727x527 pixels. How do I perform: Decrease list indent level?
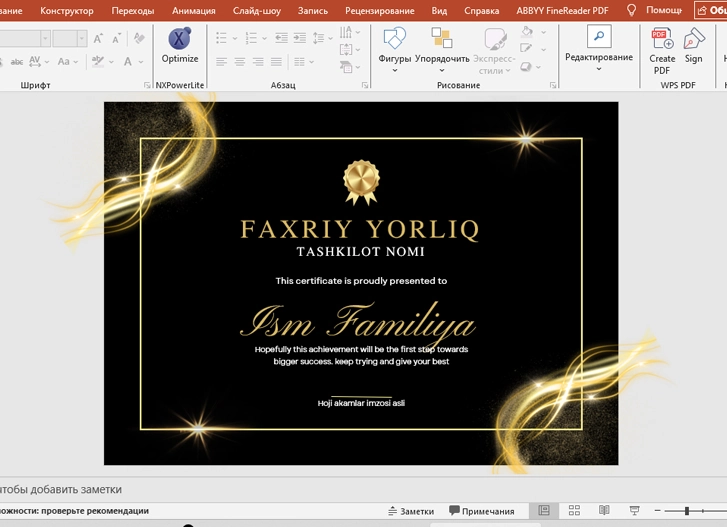point(281,38)
